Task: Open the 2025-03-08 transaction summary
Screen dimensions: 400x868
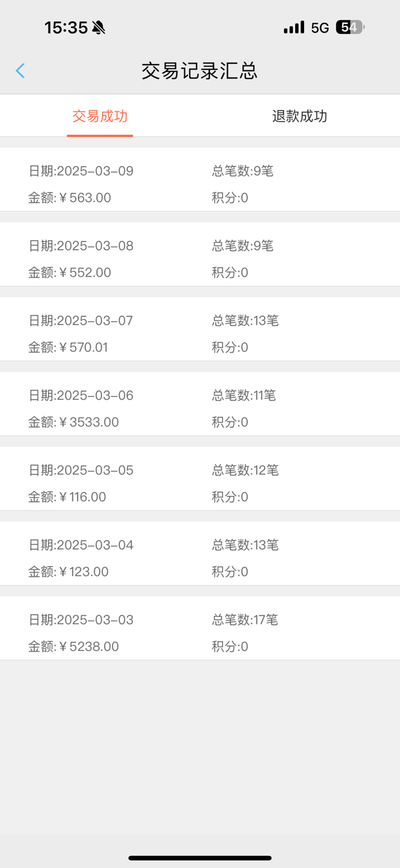Action: coord(200,259)
